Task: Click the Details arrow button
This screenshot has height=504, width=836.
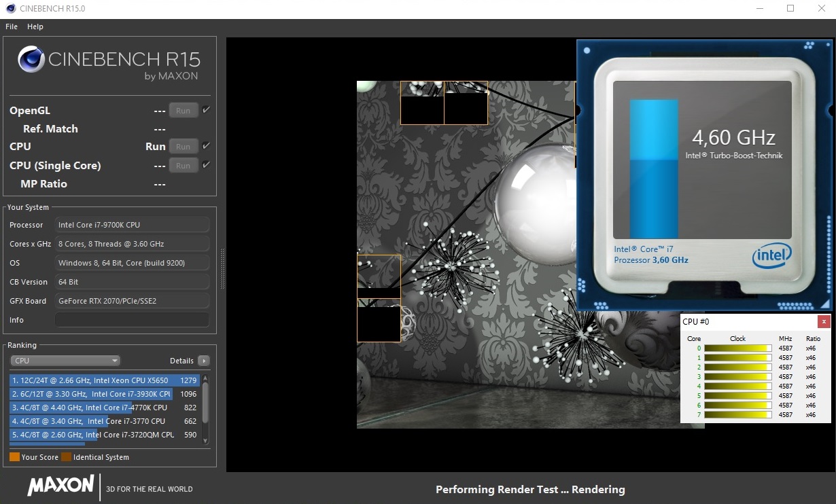Action: [203, 361]
